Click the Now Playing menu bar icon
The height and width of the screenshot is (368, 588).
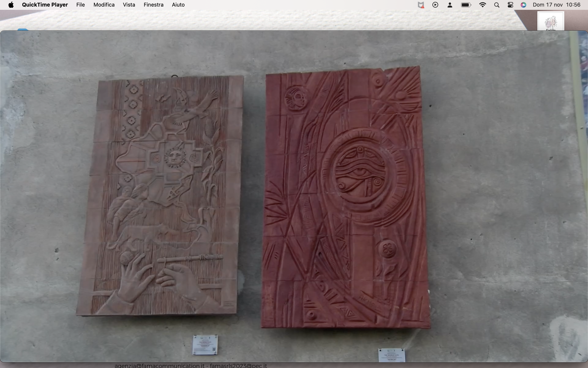tap(435, 5)
